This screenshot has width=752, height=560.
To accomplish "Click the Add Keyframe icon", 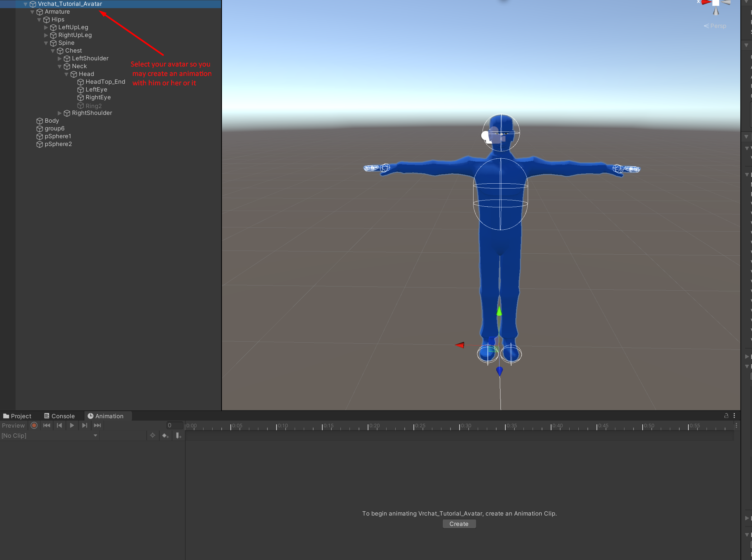I will [x=166, y=436].
